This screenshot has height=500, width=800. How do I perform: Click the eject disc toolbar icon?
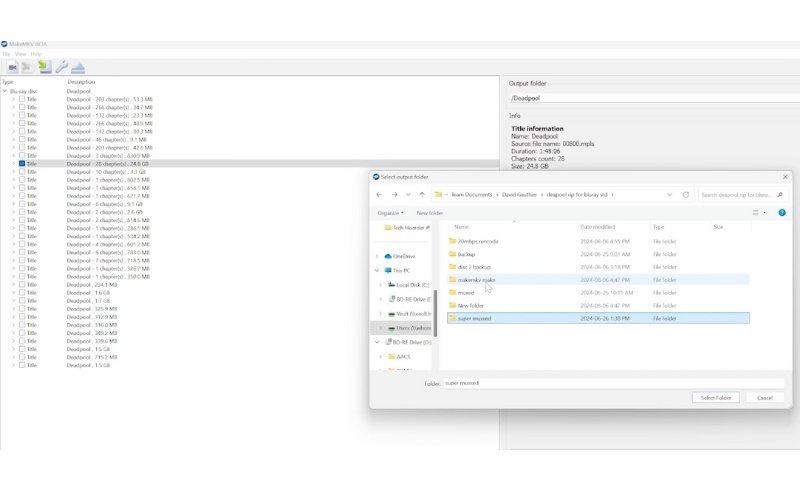pos(78,67)
